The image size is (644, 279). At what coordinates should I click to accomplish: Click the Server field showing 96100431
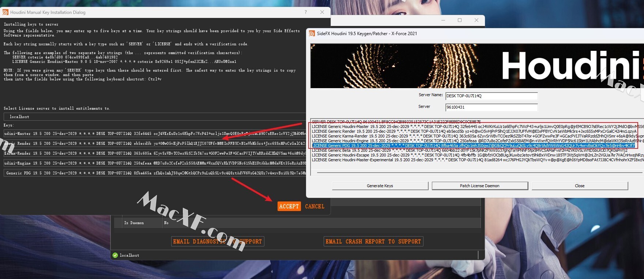[x=492, y=107]
